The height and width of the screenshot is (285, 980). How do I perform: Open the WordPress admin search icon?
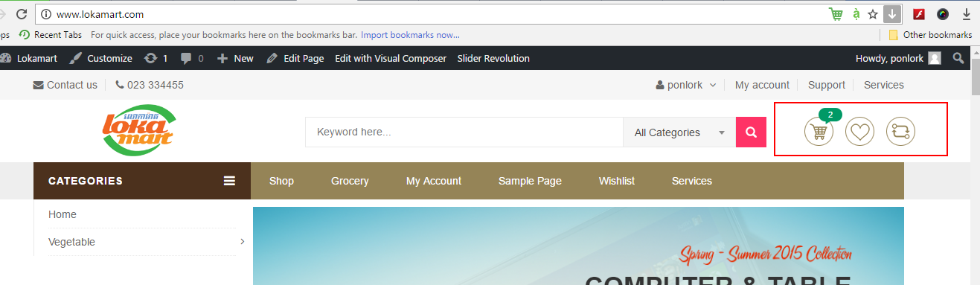(x=958, y=58)
